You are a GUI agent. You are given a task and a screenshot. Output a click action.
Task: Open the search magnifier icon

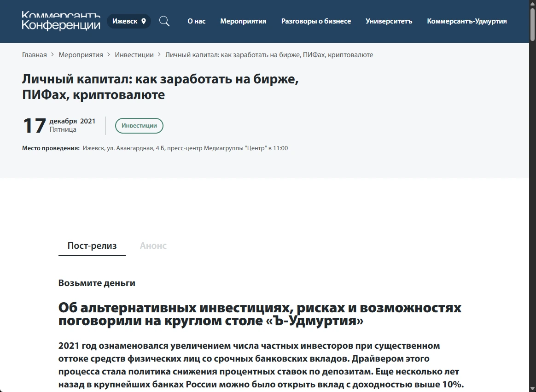[x=164, y=21]
